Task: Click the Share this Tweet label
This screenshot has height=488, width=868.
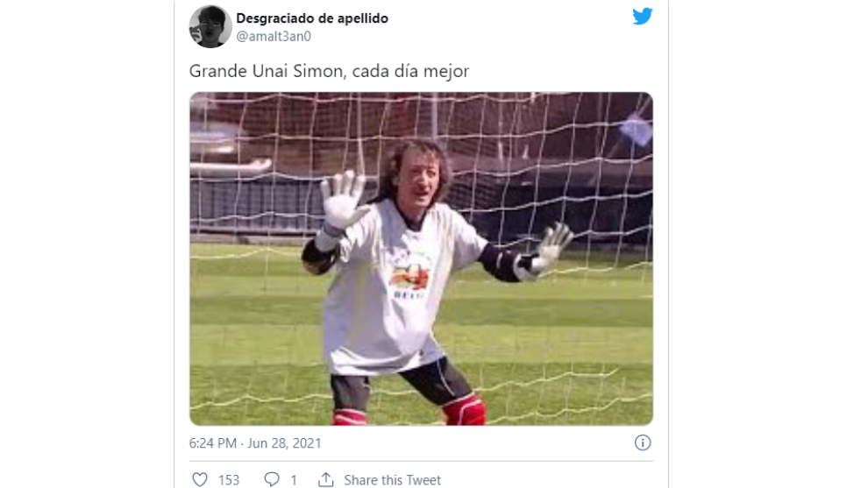Action: pyautogui.click(x=393, y=480)
